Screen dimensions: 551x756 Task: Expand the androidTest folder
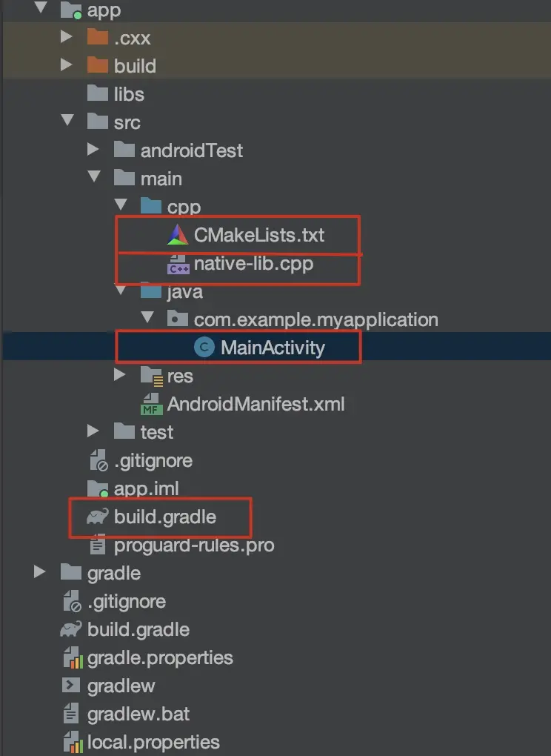93,150
